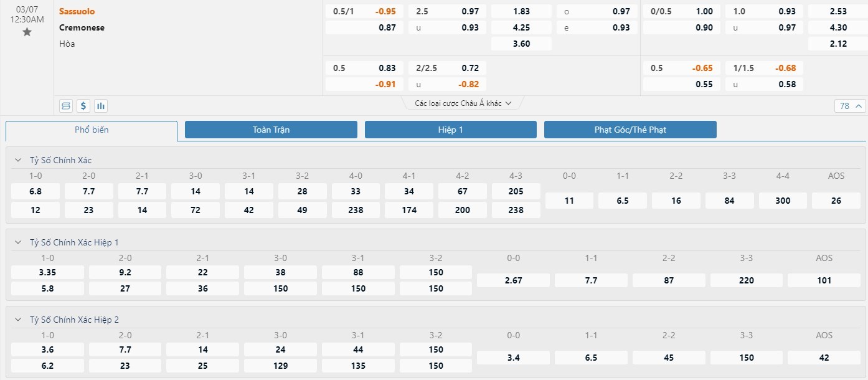Collapse the 'Tỷ Số Chính Xác Hiệp 1' section
The image size is (868, 380).
click(18, 242)
